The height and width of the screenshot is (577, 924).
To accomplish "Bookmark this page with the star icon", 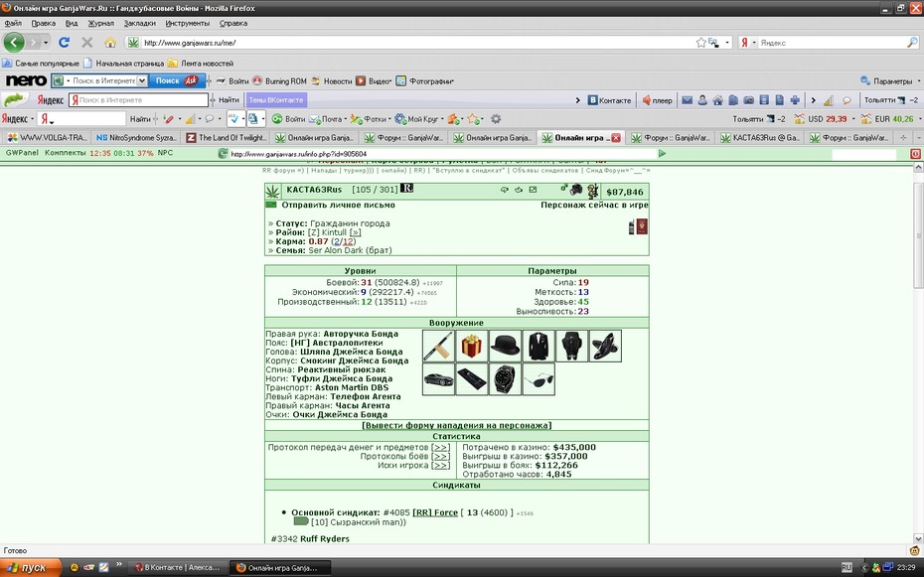I will click(x=700, y=43).
